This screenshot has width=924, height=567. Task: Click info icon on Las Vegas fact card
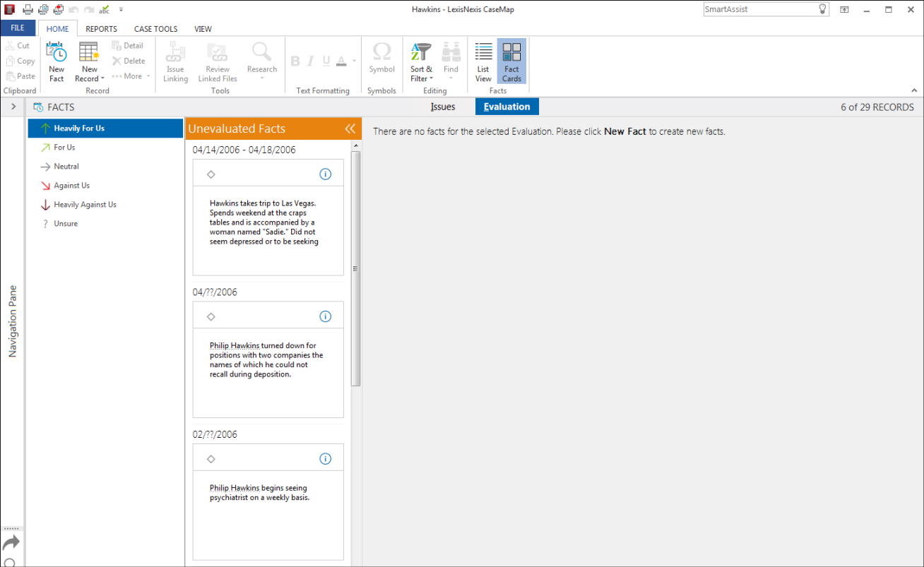(x=326, y=174)
